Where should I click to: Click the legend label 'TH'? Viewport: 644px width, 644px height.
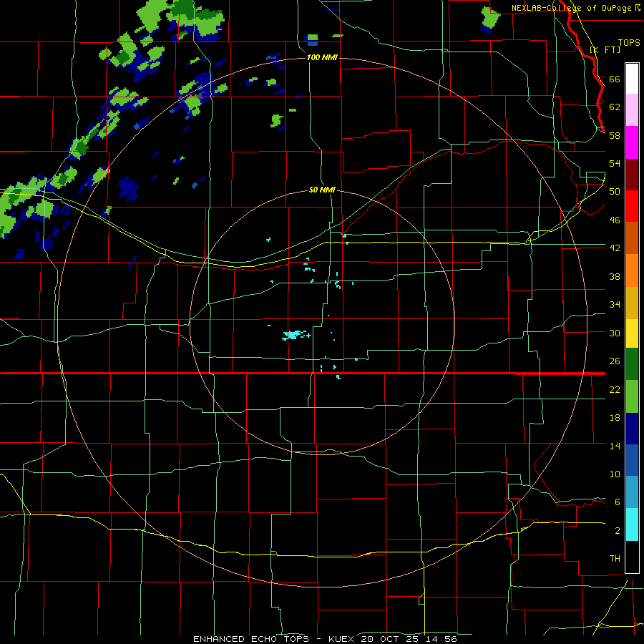click(x=615, y=559)
